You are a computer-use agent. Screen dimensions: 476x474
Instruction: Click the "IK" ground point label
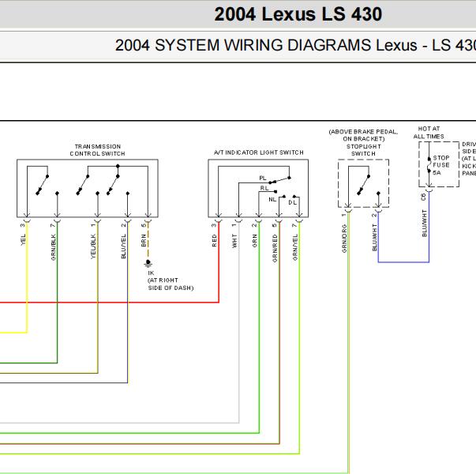pyautogui.click(x=151, y=273)
